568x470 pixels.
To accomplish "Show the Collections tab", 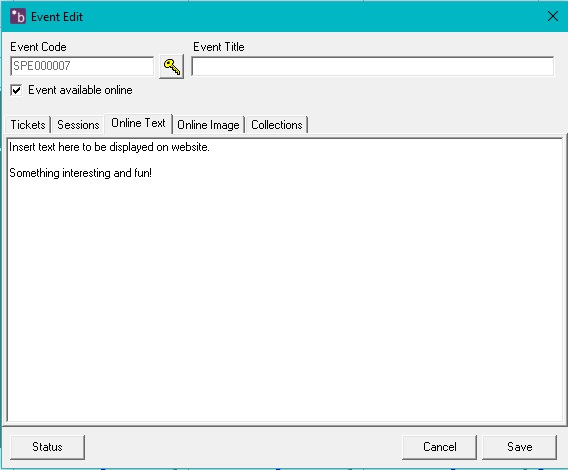I will pos(277,125).
